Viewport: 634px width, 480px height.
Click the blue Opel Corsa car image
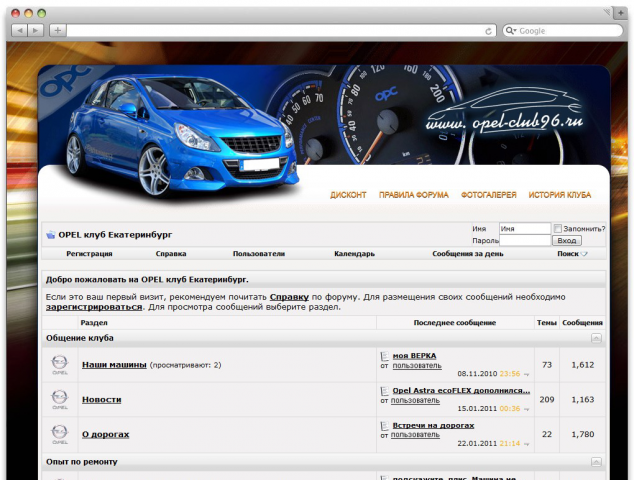click(182, 135)
